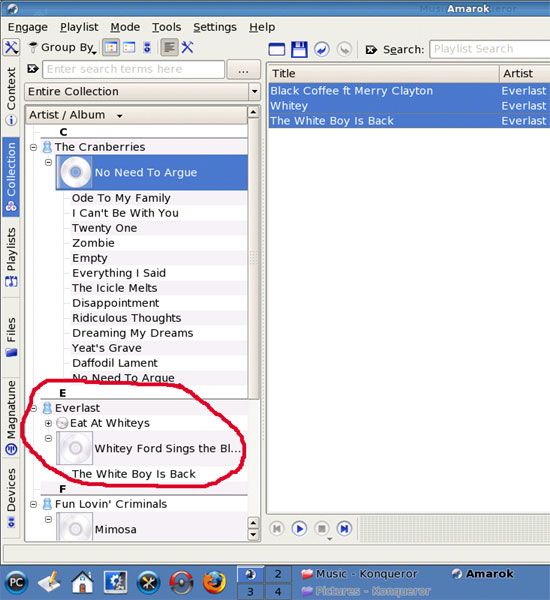Switch to the Devices sidebar tab
Image resolution: width=550 pixels, height=600 pixels.
coord(11,497)
